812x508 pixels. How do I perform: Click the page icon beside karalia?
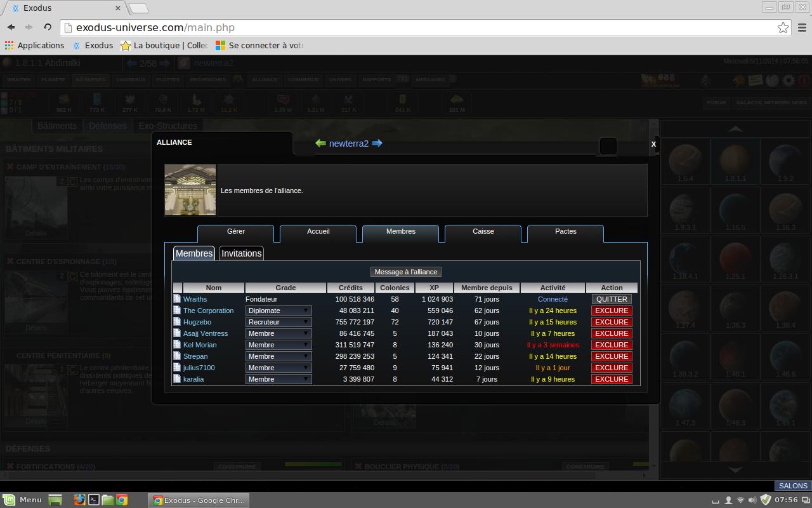[x=178, y=379]
